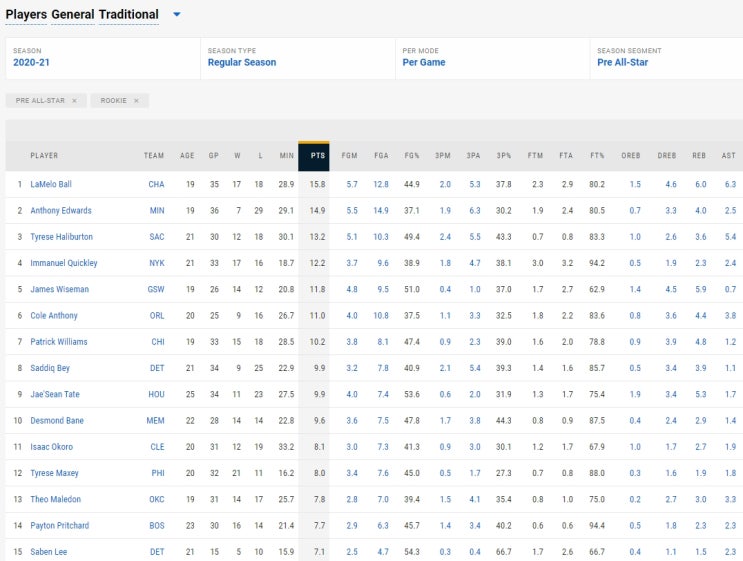This screenshot has height=561, width=743.
Task: Sort table by FTM column
Action: (x=535, y=156)
